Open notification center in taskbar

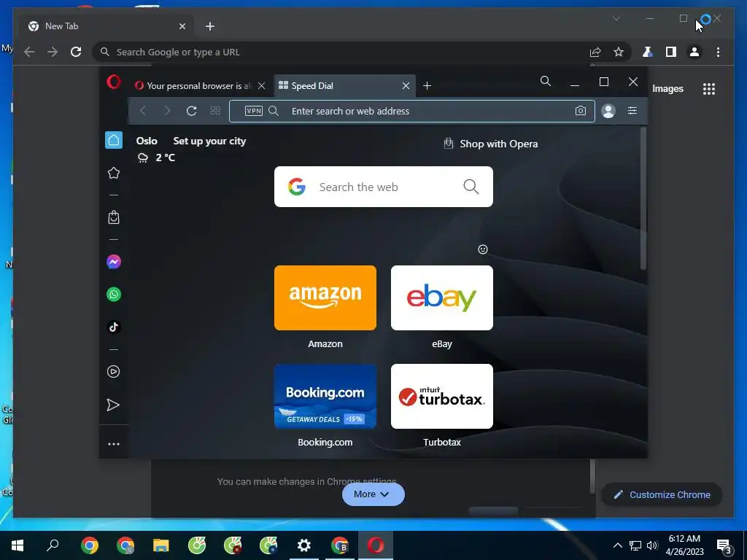[x=724, y=546]
